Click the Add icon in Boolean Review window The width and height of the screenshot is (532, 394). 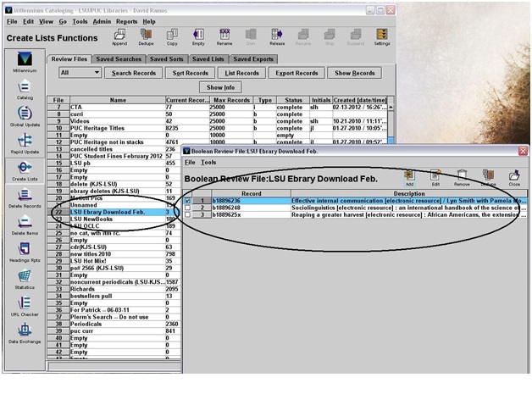pos(410,177)
